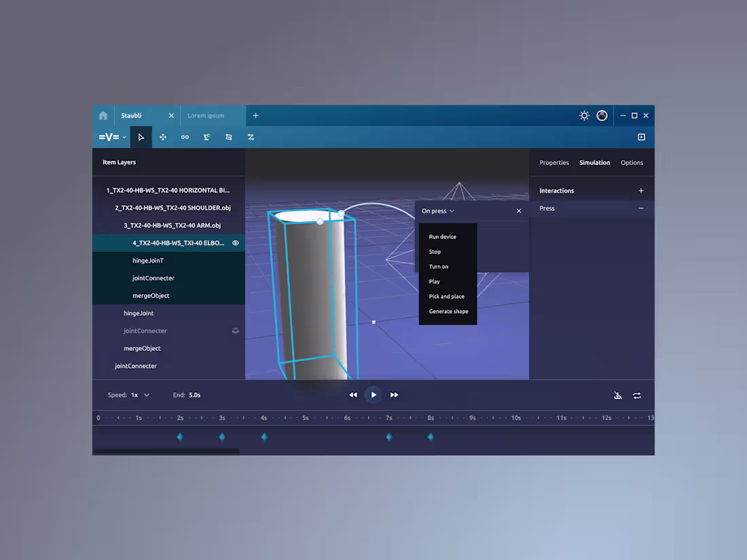Screen dimensions: 747x560
Task: Select the move tool in the toolbar
Action: click(163, 137)
